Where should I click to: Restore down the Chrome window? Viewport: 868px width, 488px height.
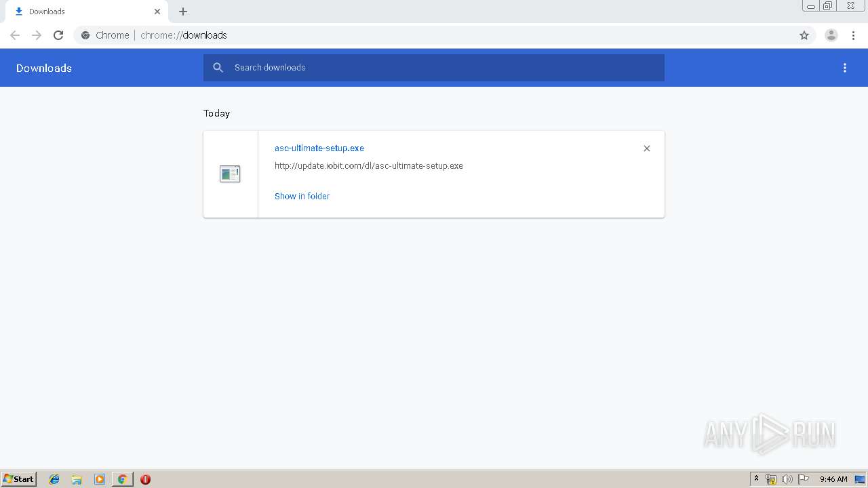pos(828,6)
